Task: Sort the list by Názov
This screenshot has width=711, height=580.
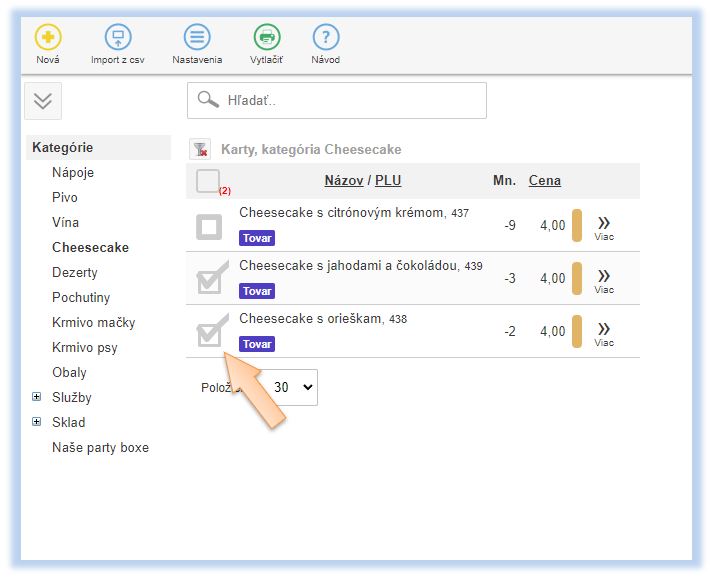Action: [343, 181]
